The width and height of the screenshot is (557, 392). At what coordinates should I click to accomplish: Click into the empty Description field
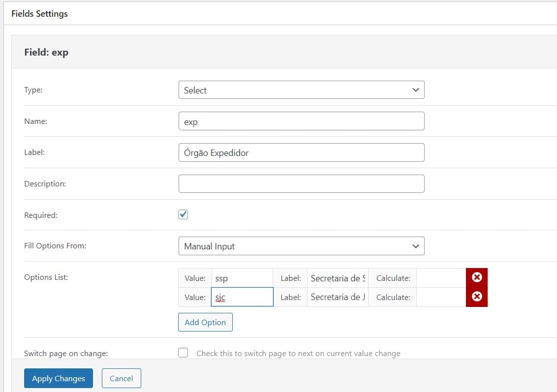[x=301, y=183]
